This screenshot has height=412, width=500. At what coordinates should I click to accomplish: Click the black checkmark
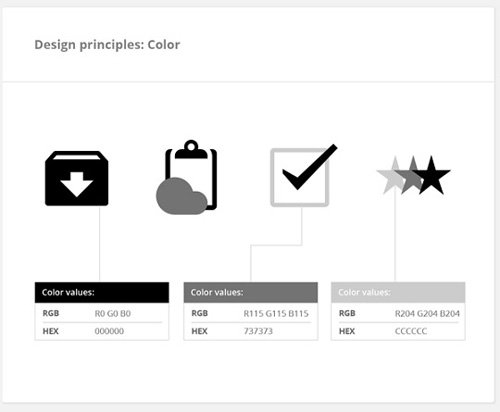pos(310,167)
